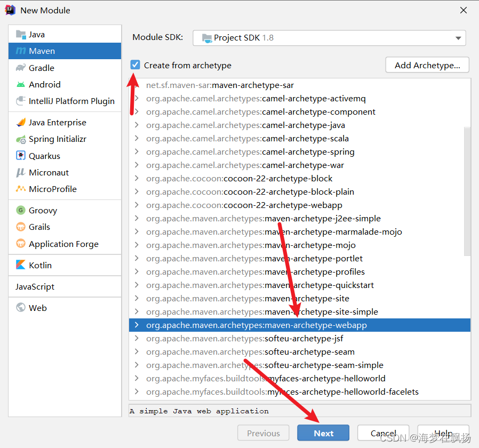Click the Previous button

pyautogui.click(x=264, y=433)
